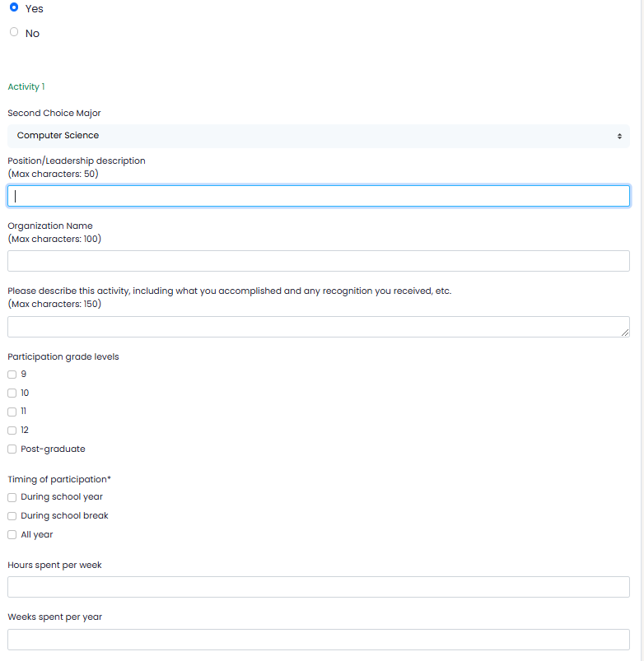Click the Activity 1 heading

[26, 86]
